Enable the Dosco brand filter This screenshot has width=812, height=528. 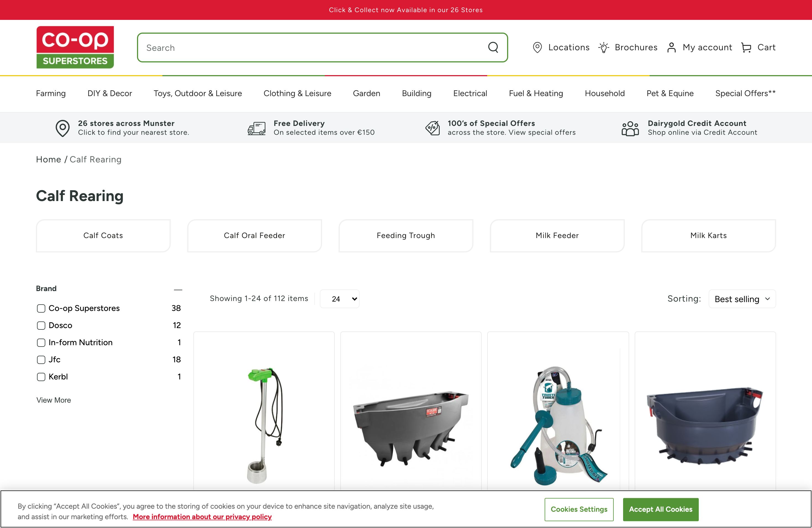[x=41, y=325]
